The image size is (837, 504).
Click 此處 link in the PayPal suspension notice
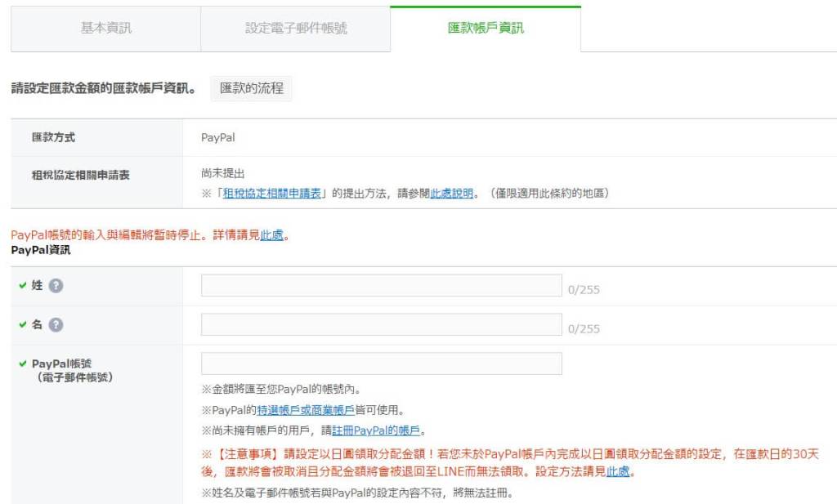[x=272, y=235]
